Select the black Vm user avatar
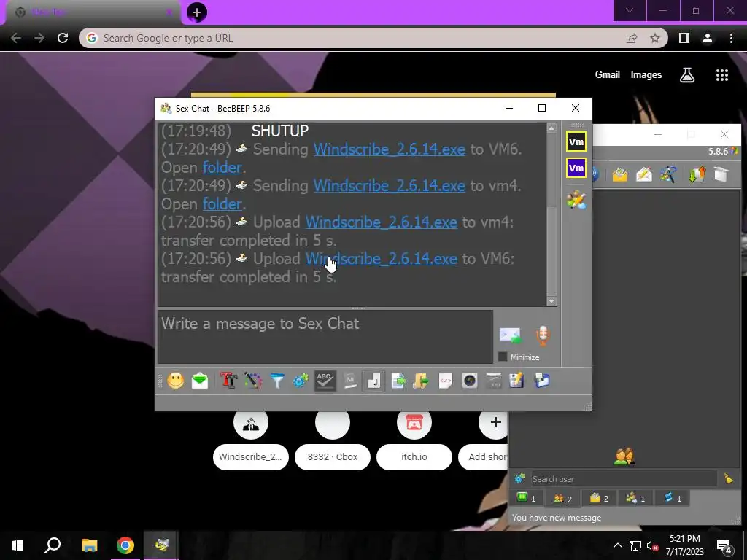Viewport: 747px width, 560px height. coord(576,141)
